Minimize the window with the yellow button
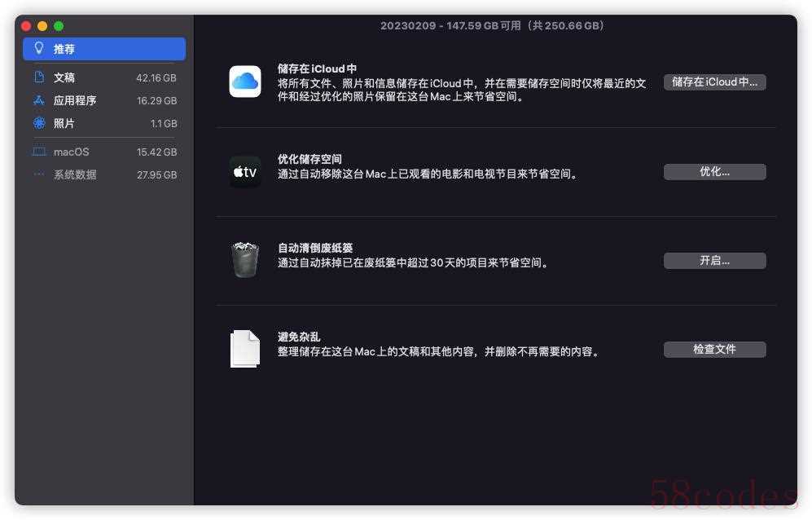This screenshot has width=812, height=520. point(42,26)
